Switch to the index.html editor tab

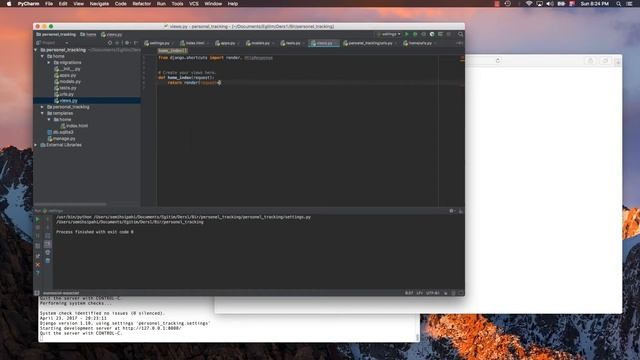pyautogui.click(x=194, y=43)
